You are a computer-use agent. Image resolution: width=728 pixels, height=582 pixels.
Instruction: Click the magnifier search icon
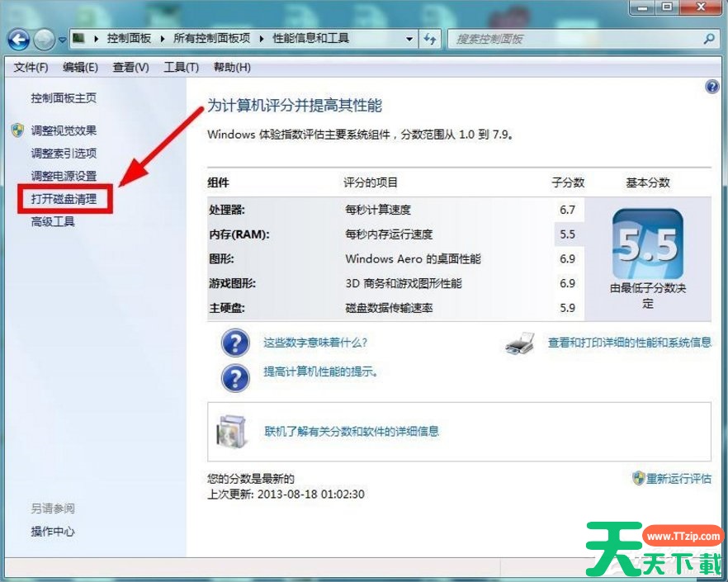(709, 39)
